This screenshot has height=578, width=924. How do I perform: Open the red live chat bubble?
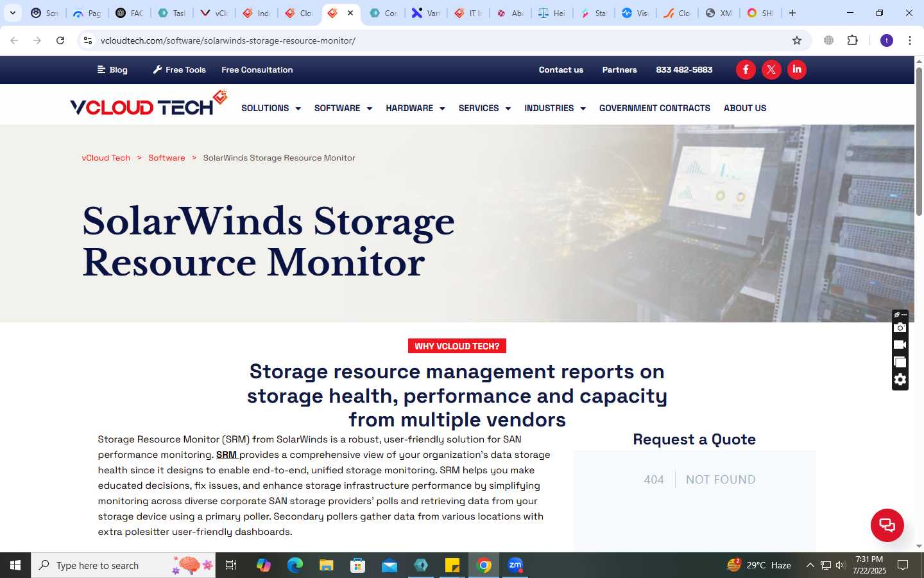[x=887, y=525]
